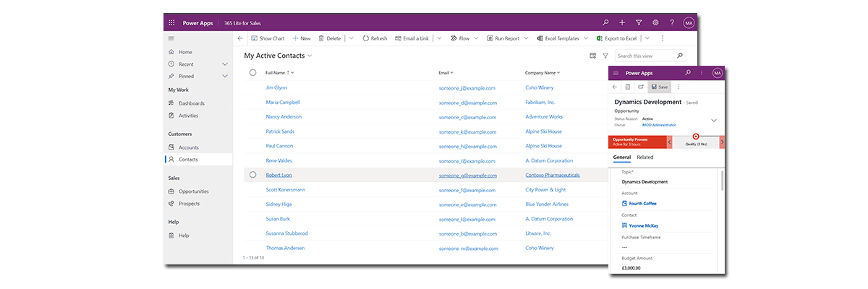Open the Nancy Anderson contact
This screenshot has height=289, width=868.
pos(284,116)
